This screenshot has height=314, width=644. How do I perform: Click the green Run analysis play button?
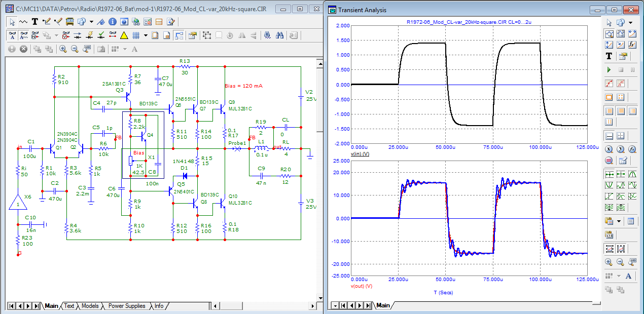609,69
